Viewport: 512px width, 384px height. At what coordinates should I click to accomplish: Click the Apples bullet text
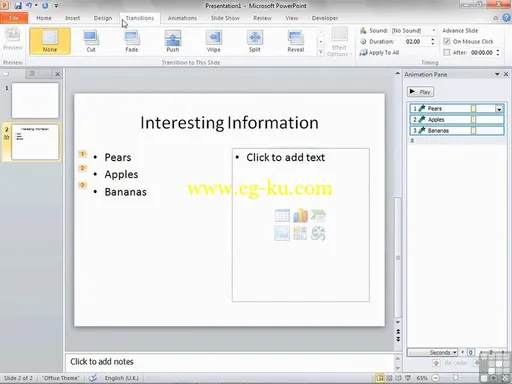tap(121, 175)
